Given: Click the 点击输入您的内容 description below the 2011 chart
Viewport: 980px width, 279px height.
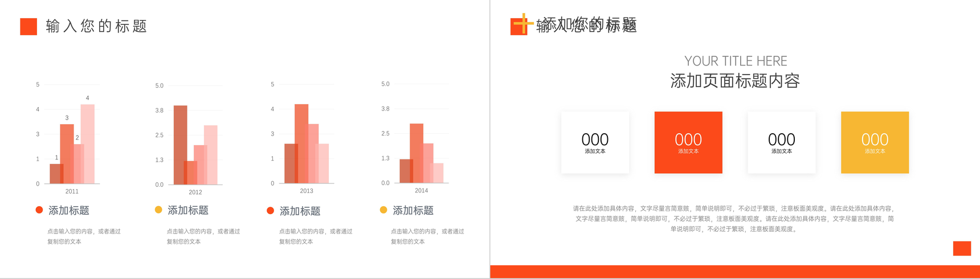Looking at the screenshot, I should click(x=84, y=236).
